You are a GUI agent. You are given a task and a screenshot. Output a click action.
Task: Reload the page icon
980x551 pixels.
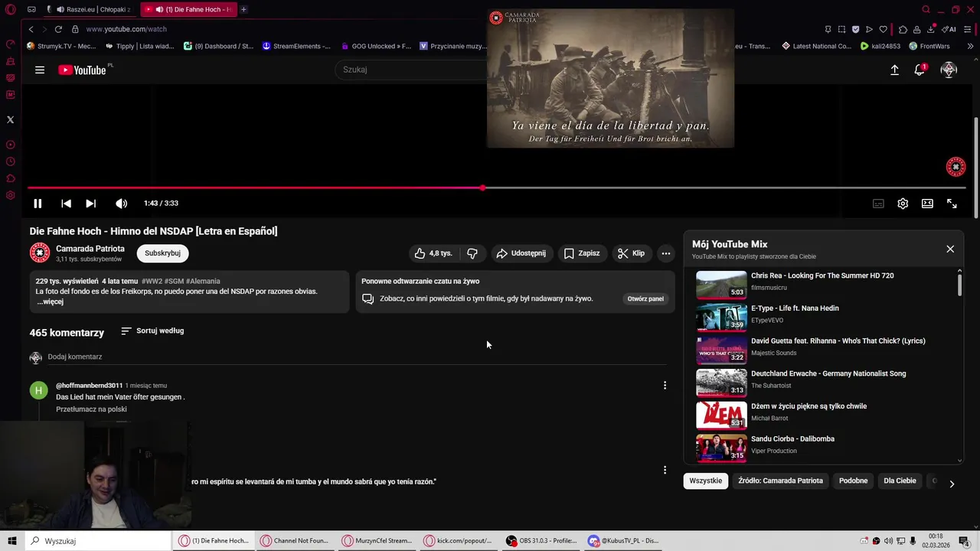58,29
